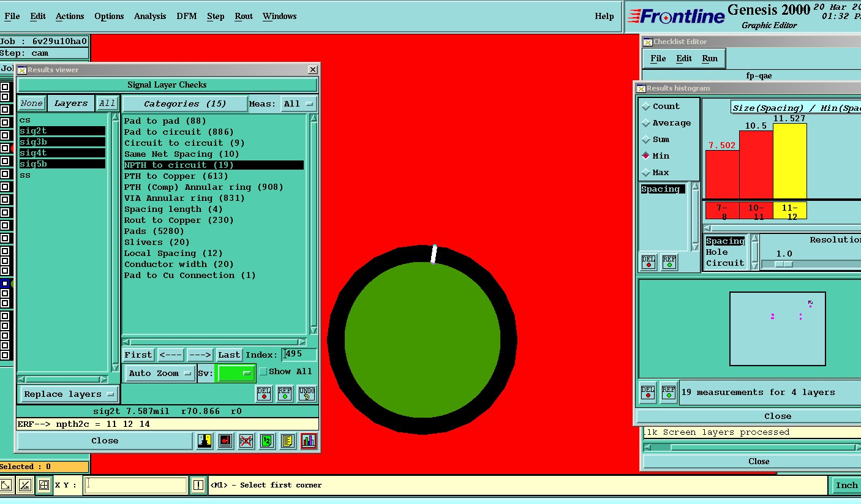Click REF icon in Results viewer
The image size is (861, 504).
tap(285, 393)
